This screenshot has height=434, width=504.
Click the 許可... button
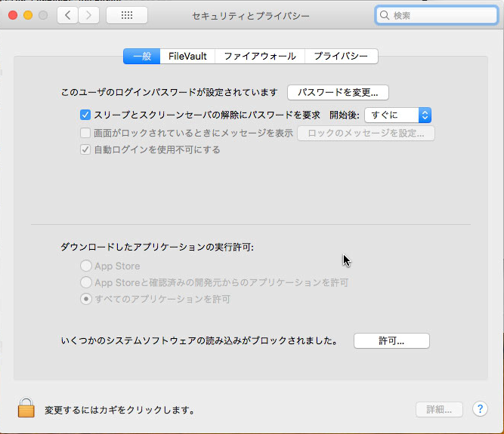[x=391, y=340]
